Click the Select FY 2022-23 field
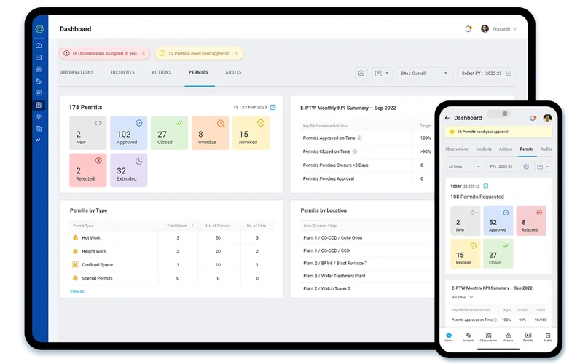The image size is (588, 364). [x=485, y=73]
